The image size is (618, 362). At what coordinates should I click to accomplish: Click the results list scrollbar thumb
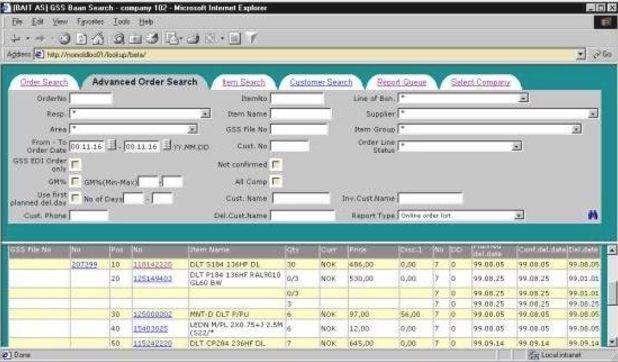pos(611,293)
